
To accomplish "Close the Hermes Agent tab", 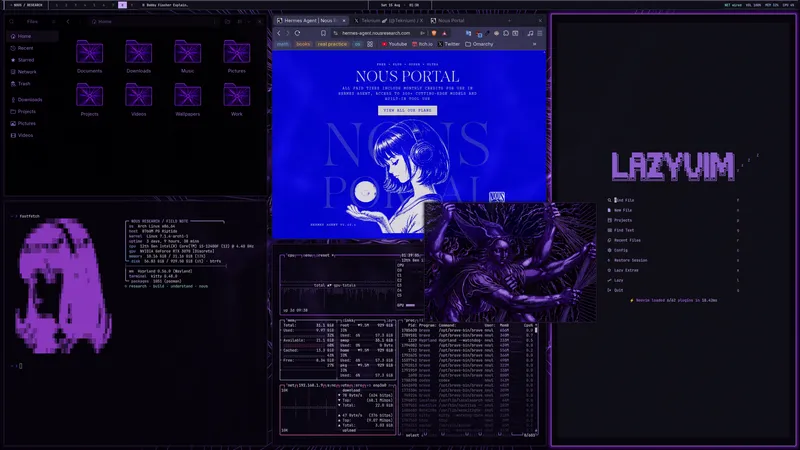I will click(x=343, y=20).
